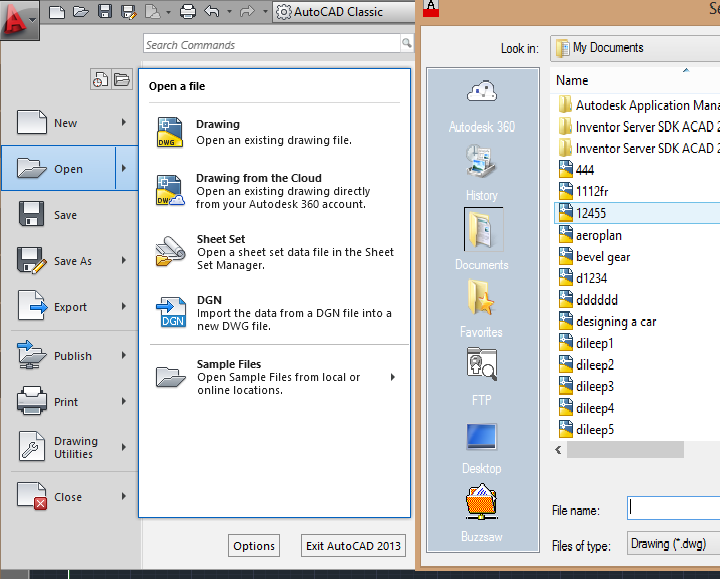Select Autodesk 360 in the places list

click(x=482, y=107)
